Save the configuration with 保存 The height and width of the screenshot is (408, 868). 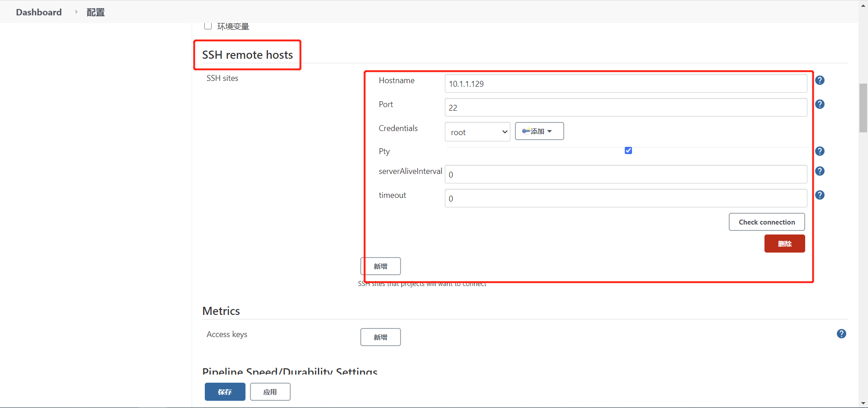pyautogui.click(x=225, y=391)
